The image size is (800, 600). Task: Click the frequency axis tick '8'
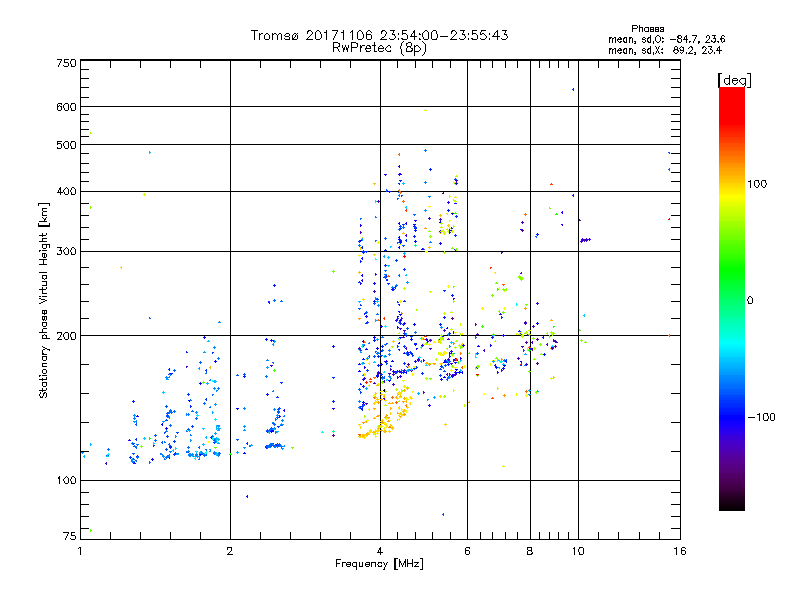530,551
